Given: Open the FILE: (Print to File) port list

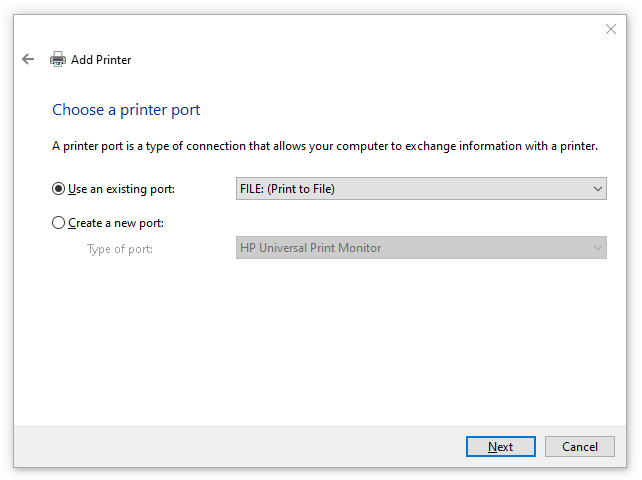Looking at the screenshot, I should click(421, 189).
